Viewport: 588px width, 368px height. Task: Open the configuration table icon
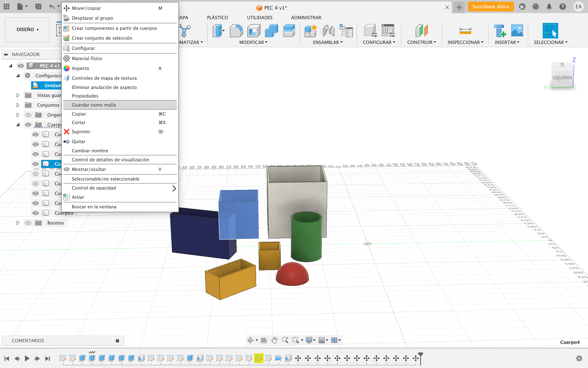click(388, 31)
